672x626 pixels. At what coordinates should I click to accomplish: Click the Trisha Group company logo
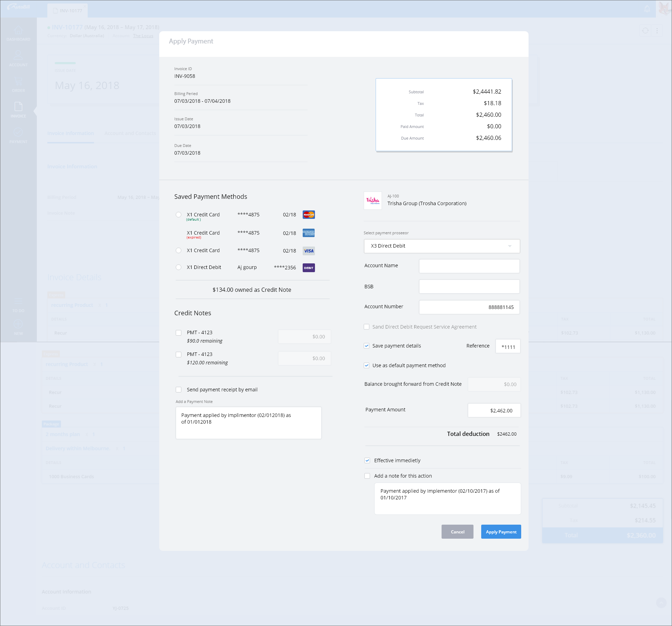(372, 201)
